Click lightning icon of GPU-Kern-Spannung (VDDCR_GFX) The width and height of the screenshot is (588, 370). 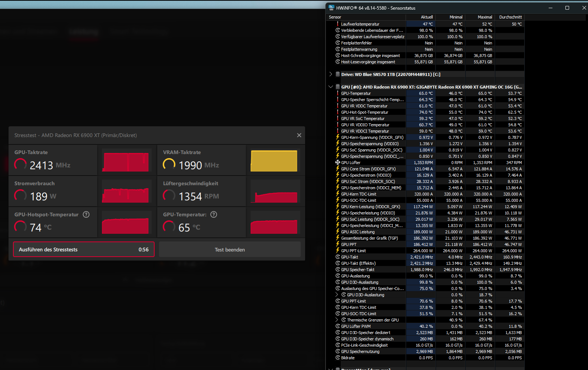[338, 137]
